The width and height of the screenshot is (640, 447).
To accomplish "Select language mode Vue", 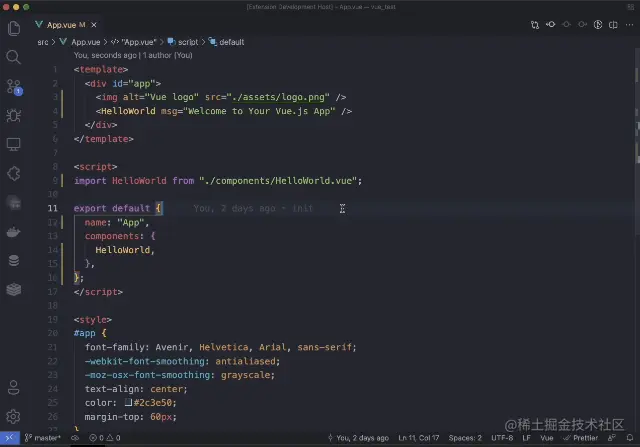I will (x=547, y=438).
